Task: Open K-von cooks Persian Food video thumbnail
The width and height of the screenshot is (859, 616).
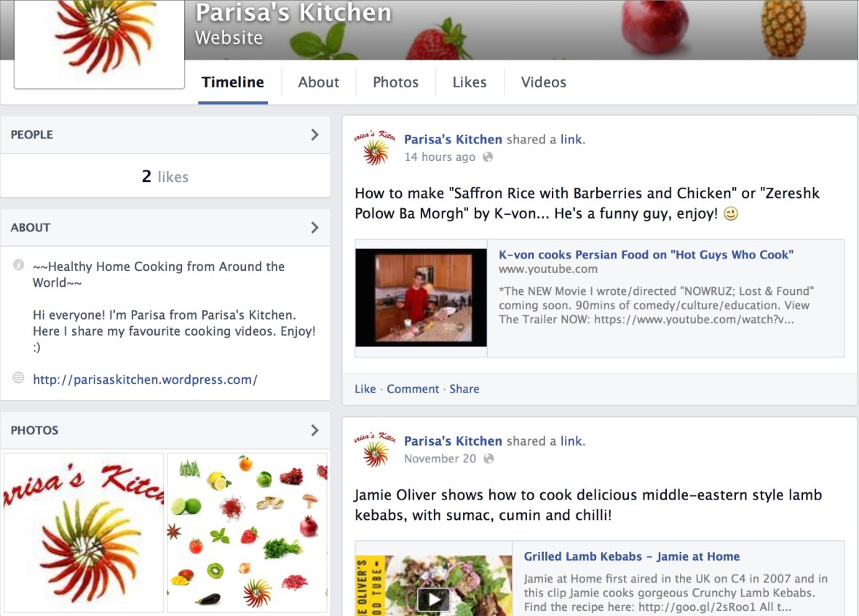Action: click(x=421, y=298)
